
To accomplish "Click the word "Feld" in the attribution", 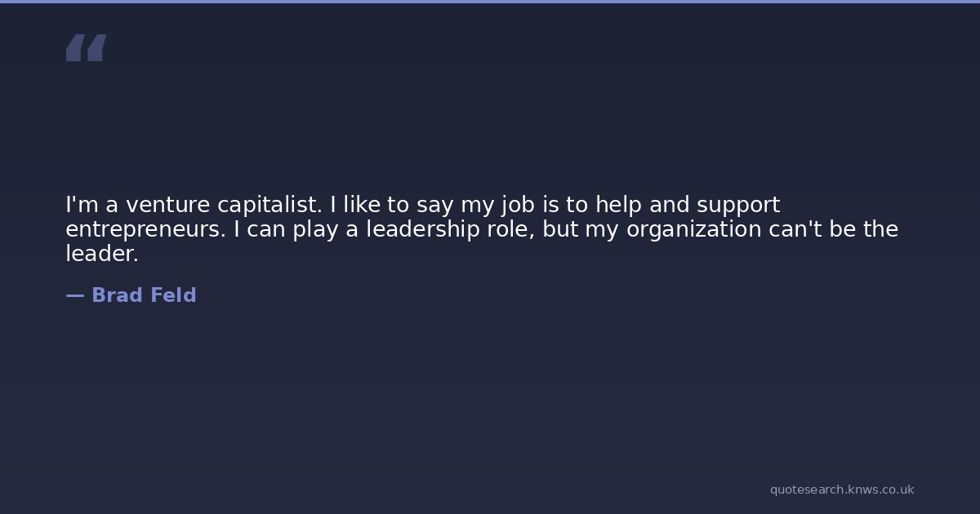I will tap(172, 295).
